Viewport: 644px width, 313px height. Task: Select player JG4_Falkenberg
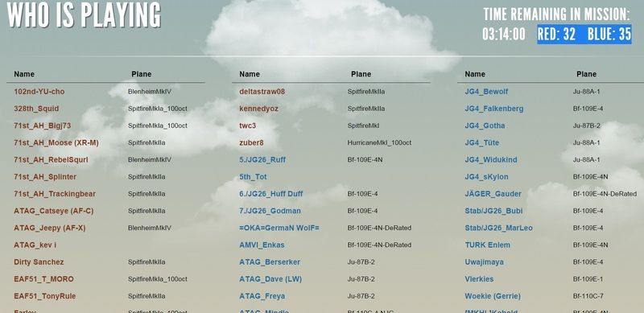[494, 109]
